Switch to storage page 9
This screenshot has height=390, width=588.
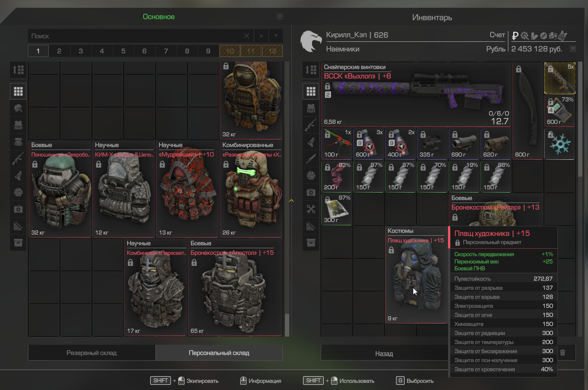[208, 51]
